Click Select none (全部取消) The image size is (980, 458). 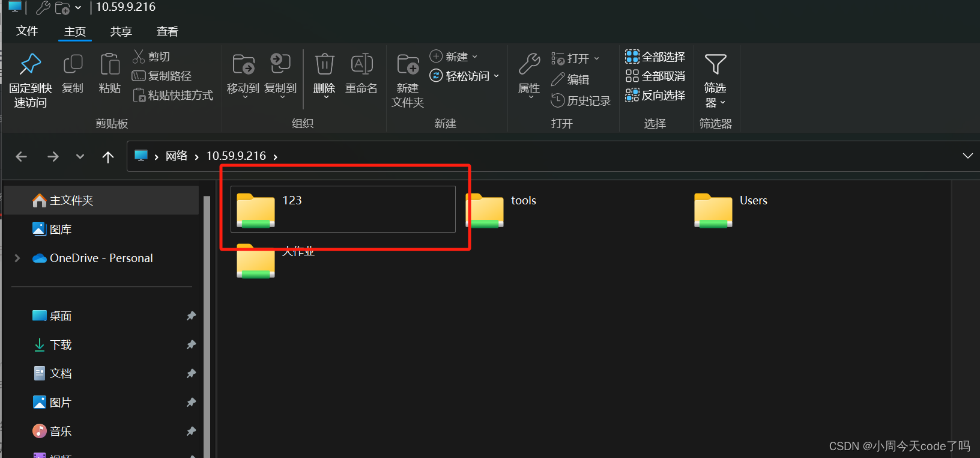click(655, 76)
